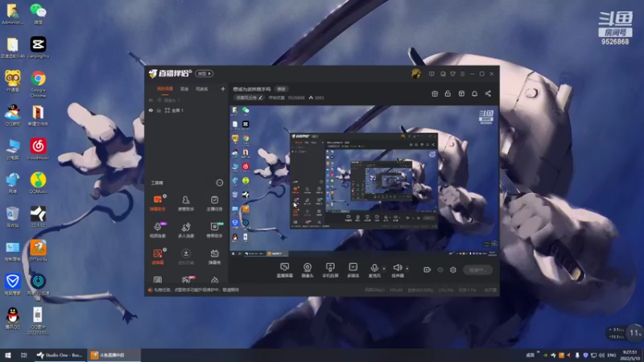The height and width of the screenshot is (362, 644).
Task: Click the ENG input language indicator
Action: click(x=612, y=355)
